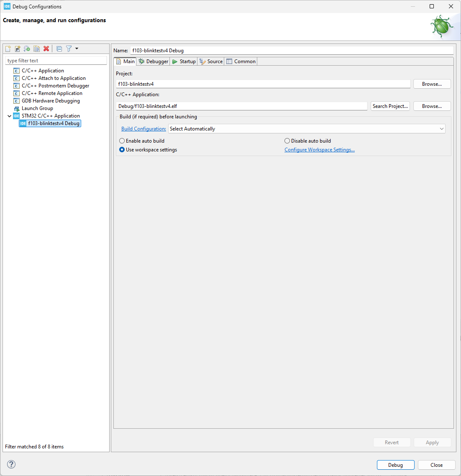
Task: Duplicate the selected launch configuration
Action: point(36,49)
